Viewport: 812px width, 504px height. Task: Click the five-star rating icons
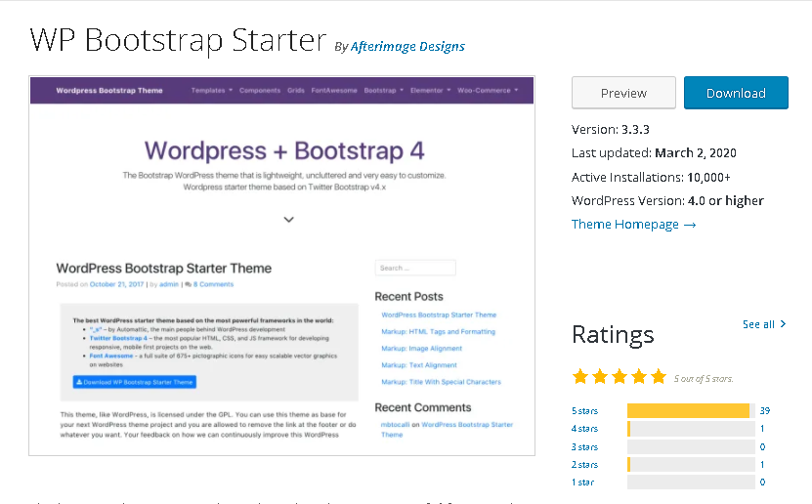pos(620,377)
